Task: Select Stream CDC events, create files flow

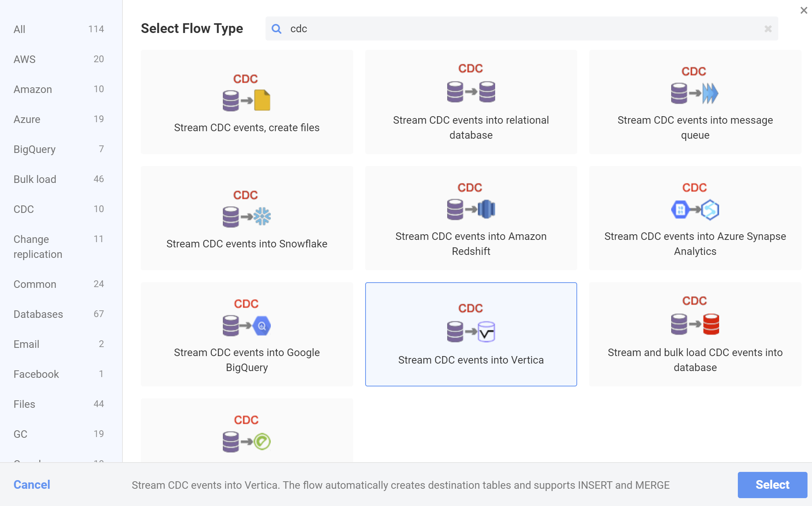Action: click(246, 102)
